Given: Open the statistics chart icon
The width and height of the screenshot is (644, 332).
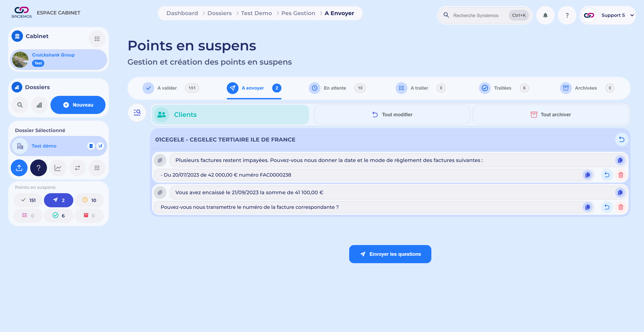Looking at the screenshot, I should (x=58, y=168).
